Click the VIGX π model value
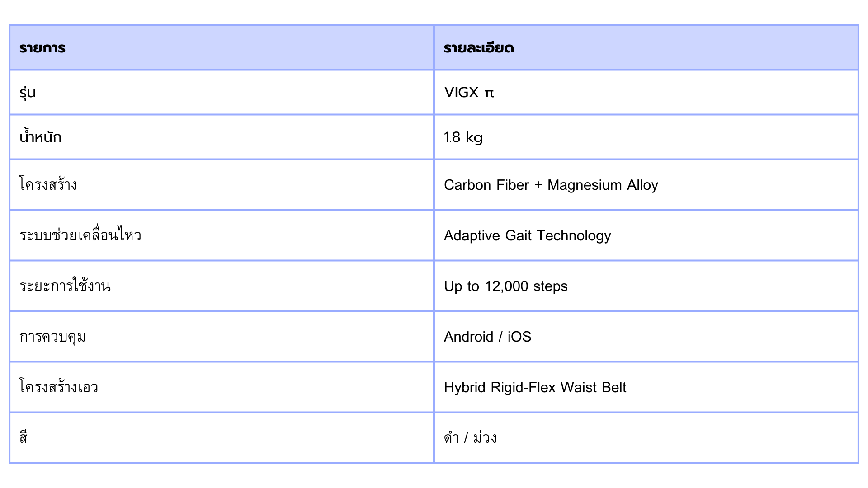Screen dimensions: 868x488 [469, 93]
